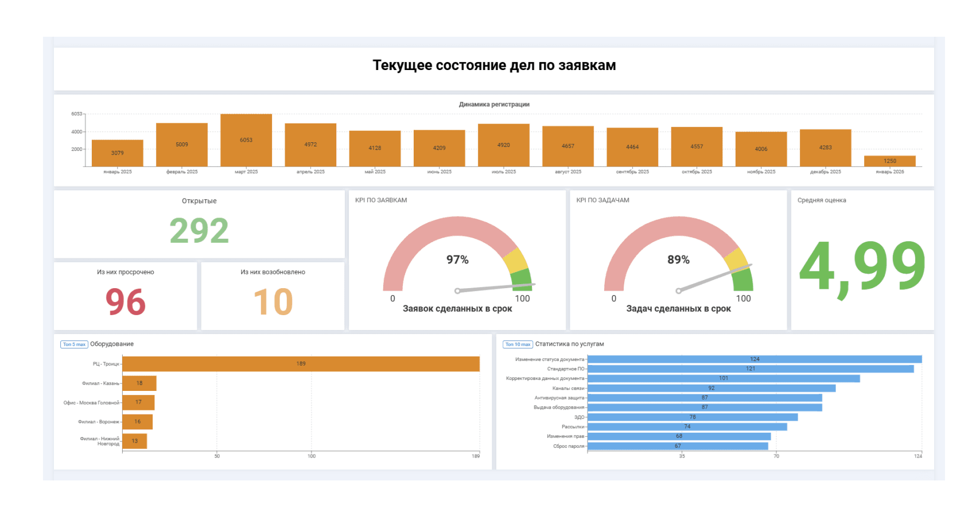Click the декабрь 2025 bar
The image size is (980, 508).
825,148
